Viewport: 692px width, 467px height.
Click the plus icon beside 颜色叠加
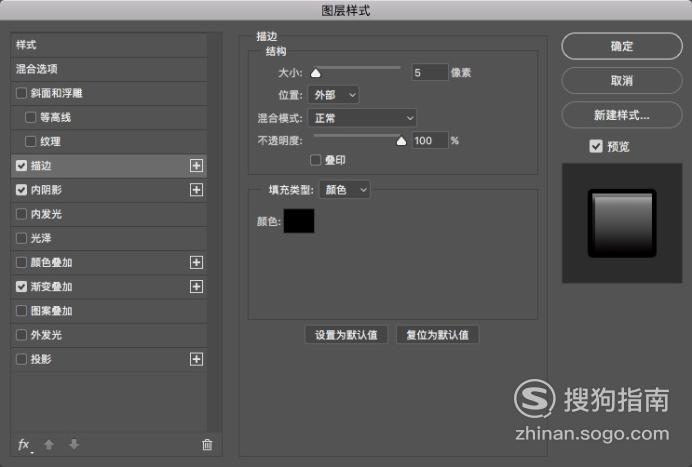pos(196,262)
